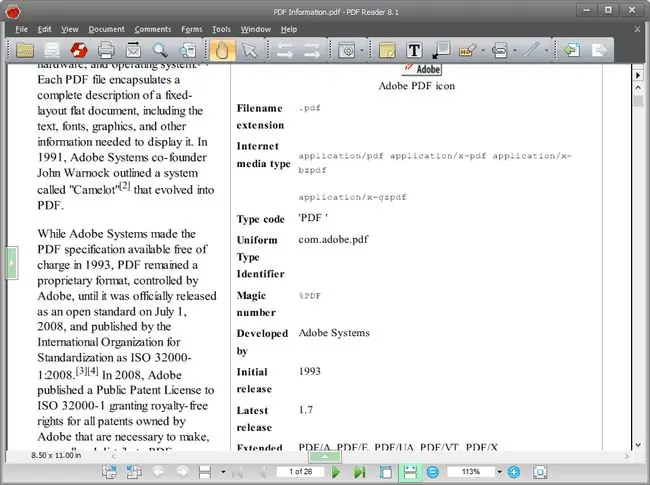
Task: Open a file with the folder icon
Action: [25, 50]
